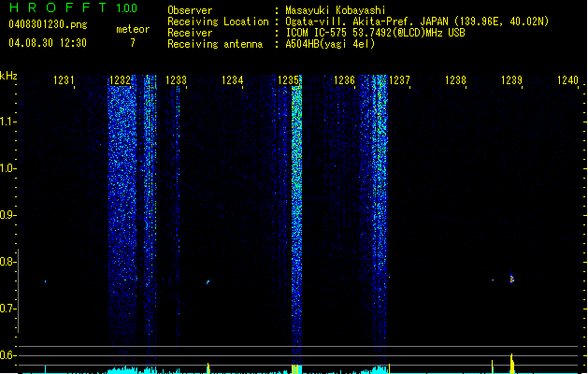Viewport: 588px width, 374px height.
Task: Click the date stamp 04.08.30 12:30
Action: 48,42
